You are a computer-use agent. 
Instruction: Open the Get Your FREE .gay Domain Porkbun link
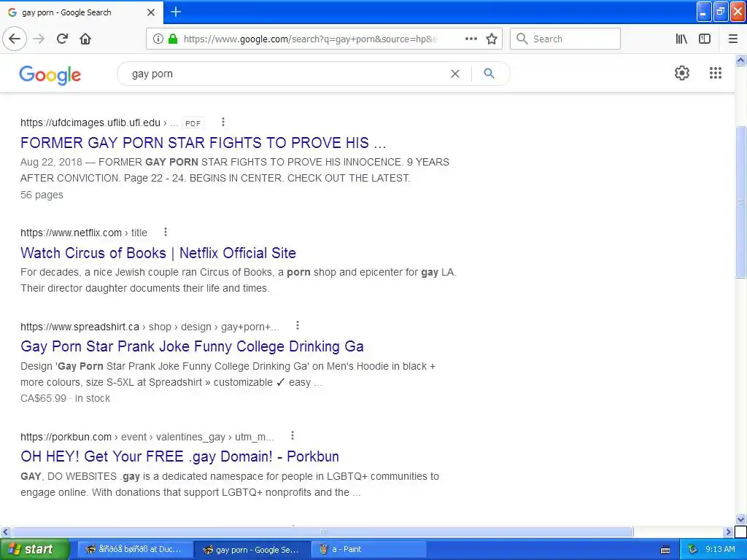(179, 456)
